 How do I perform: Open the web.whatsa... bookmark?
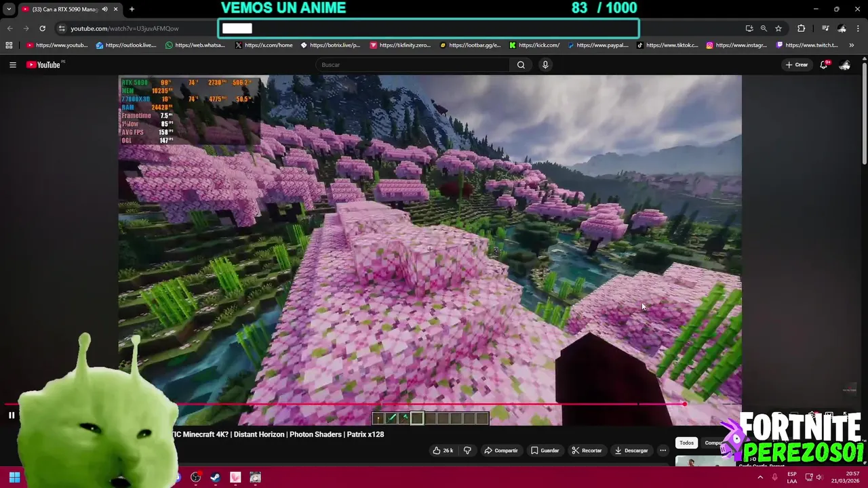(195, 45)
